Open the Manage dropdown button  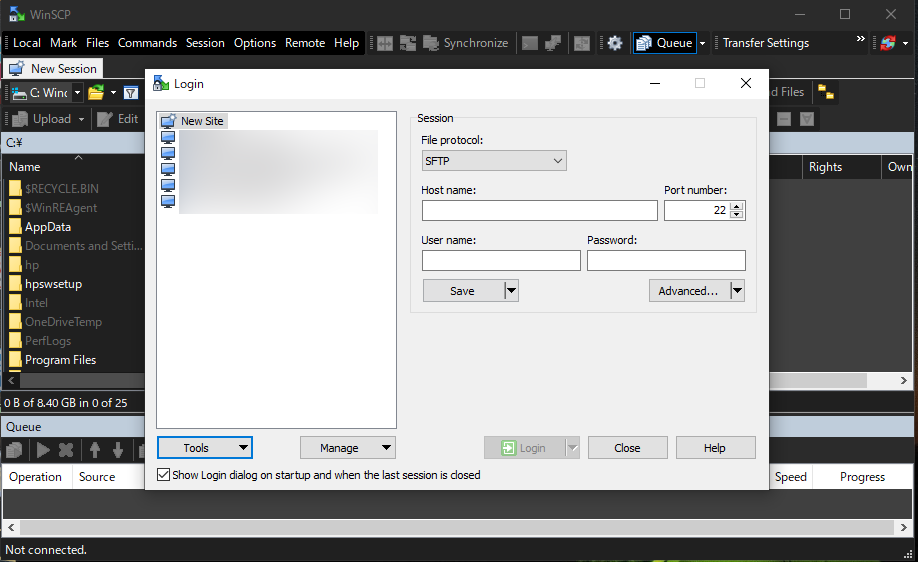348,448
